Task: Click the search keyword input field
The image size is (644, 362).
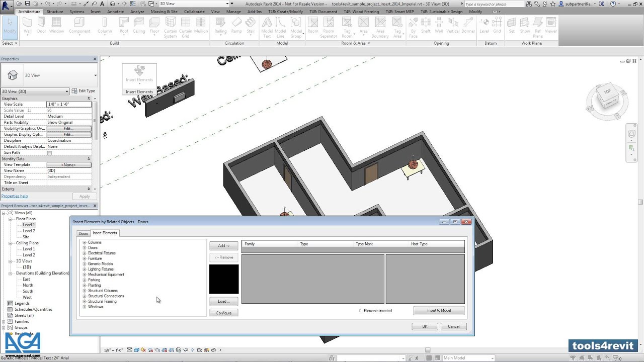Action: pos(494,4)
